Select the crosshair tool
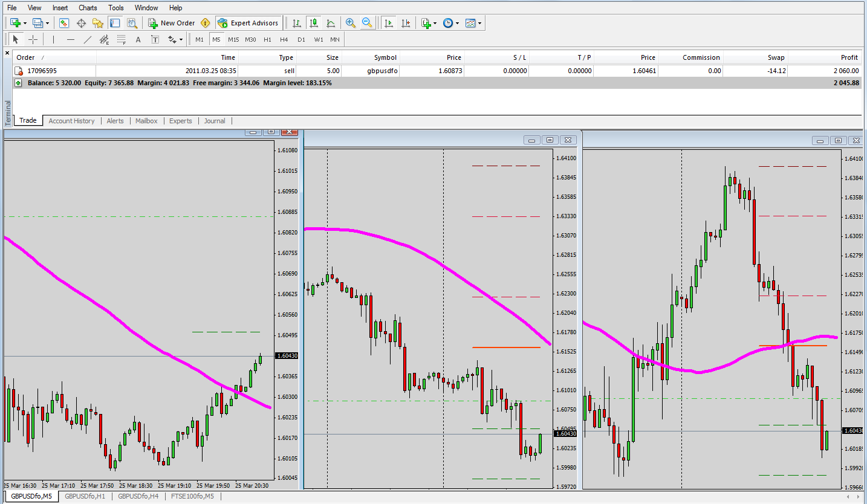 point(33,39)
